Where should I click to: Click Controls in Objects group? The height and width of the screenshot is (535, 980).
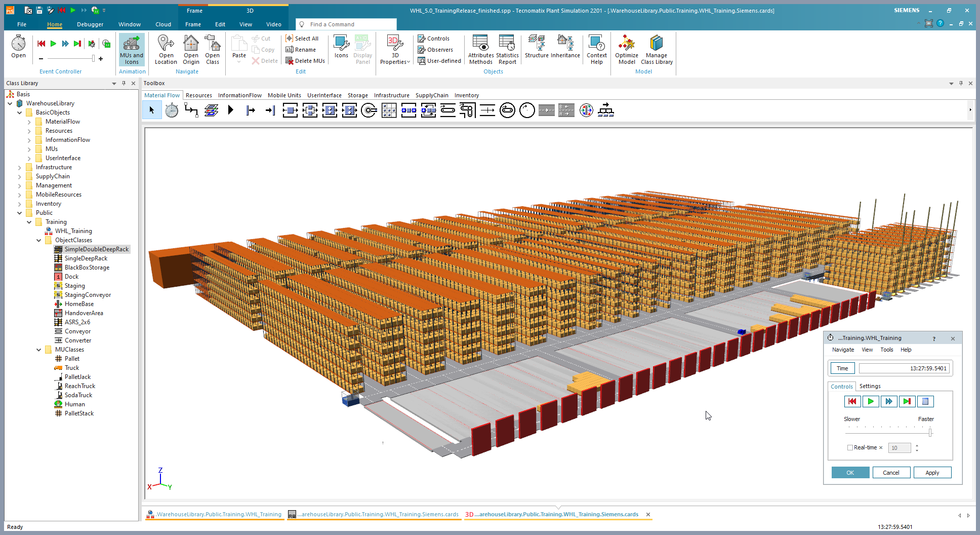tap(434, 39)
